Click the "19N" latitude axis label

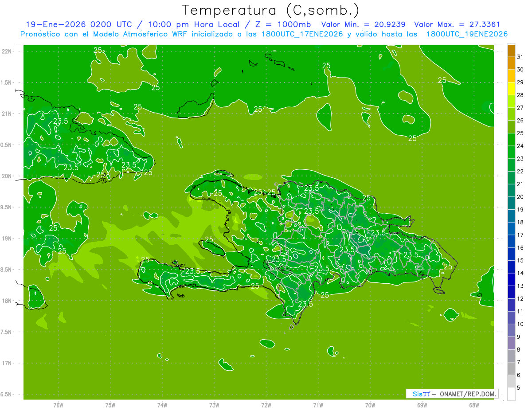(x=7, y=238)
